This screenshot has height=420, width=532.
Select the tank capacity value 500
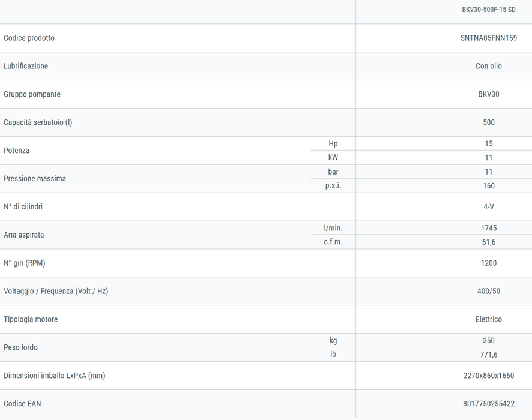click(x=489, y=122)
